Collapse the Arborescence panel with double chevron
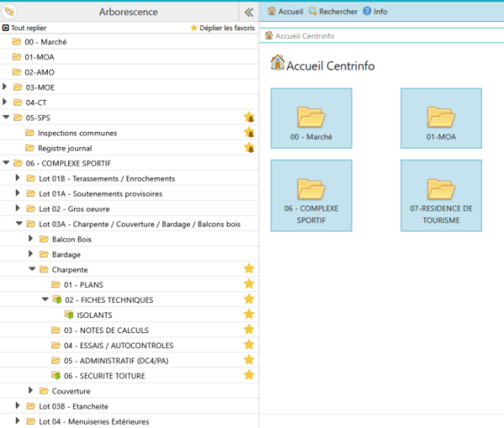 point(249,12)
